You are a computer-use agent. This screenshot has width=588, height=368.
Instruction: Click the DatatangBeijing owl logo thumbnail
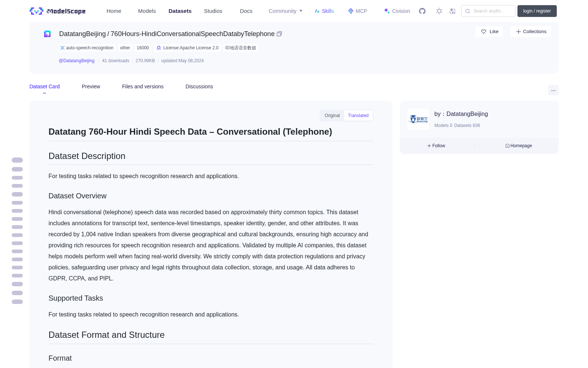(x=418, y=119)
